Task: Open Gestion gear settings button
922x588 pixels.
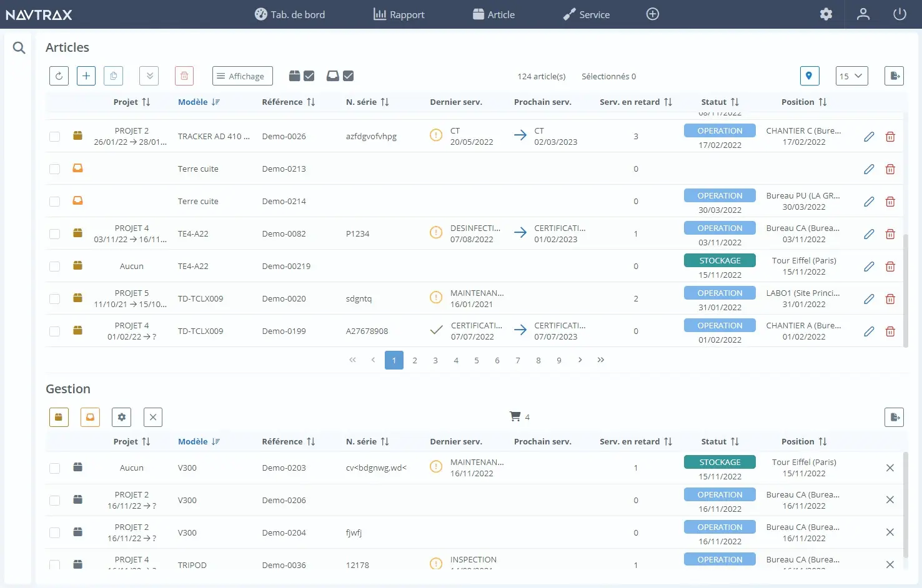Action: [122, 417]
